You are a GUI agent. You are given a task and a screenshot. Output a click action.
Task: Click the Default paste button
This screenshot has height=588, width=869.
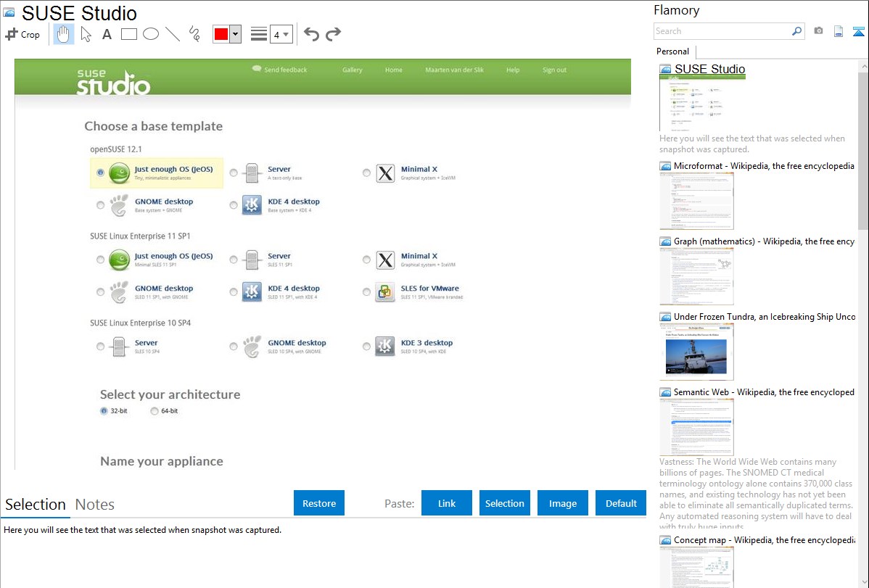pyautogui.click(x=621, y=503)
